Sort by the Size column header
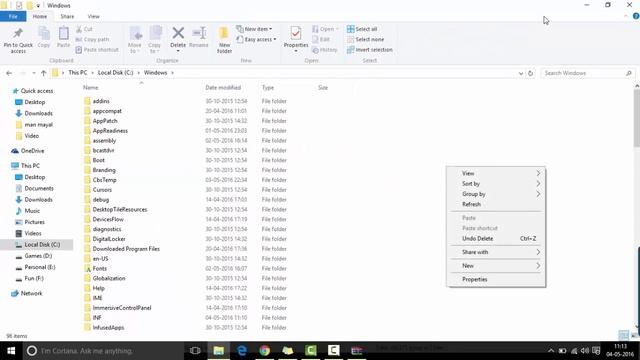This screenshot has width=640, height=360. click(x=323, y=87)
